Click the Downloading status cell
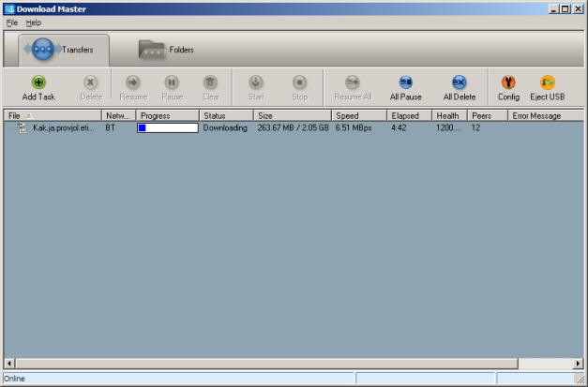 225,127
